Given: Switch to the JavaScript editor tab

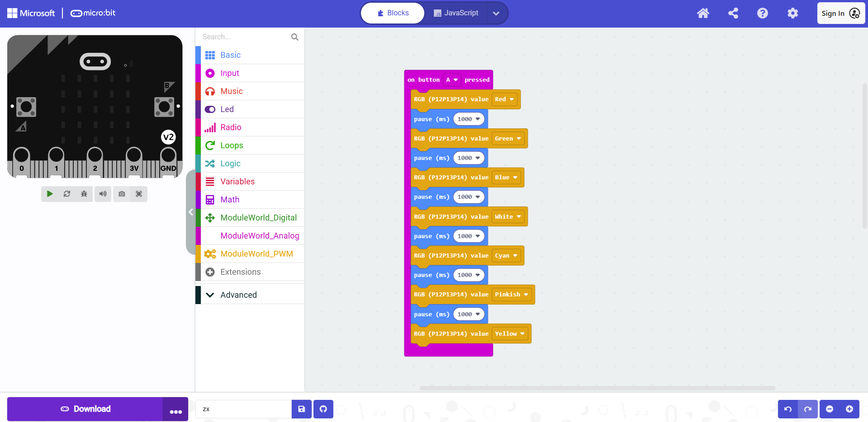Looking at the screenshot, I should coord(456,13).
